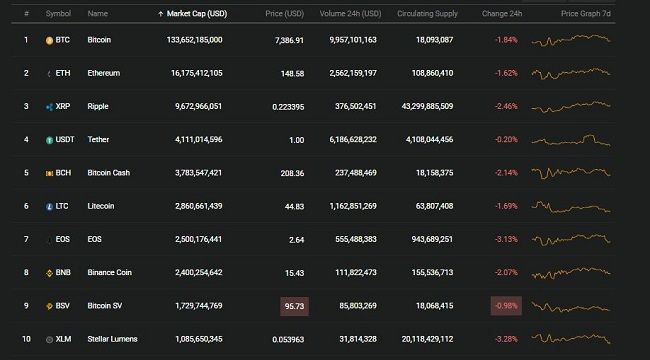Screen dimensions: 650x360
Task: Click the Binance Coin BNB icon
Action: coord(49,273)
